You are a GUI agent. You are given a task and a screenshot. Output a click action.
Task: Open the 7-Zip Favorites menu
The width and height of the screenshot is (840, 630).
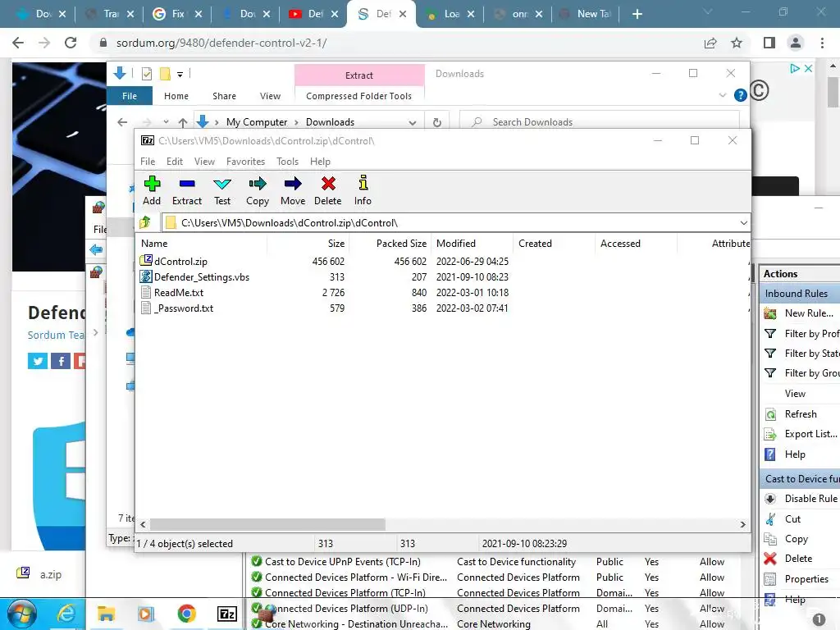tap(245, 162)
